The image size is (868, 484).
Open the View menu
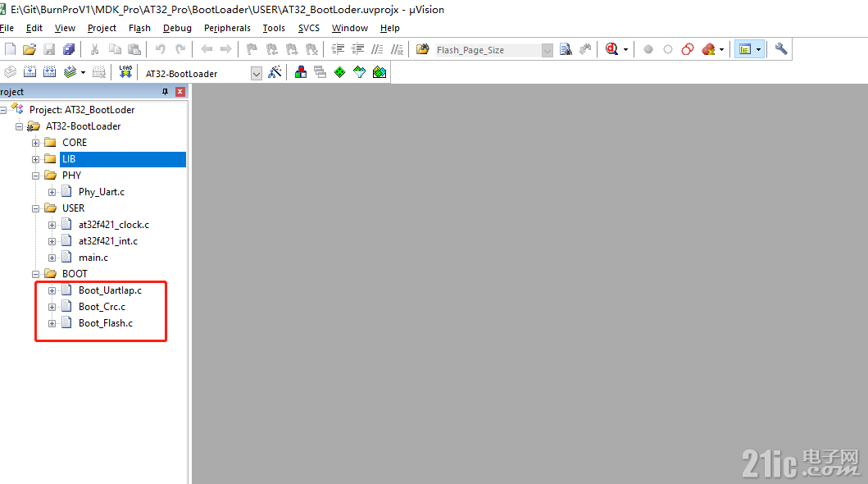pyautogui.click(x=65, y=28)
